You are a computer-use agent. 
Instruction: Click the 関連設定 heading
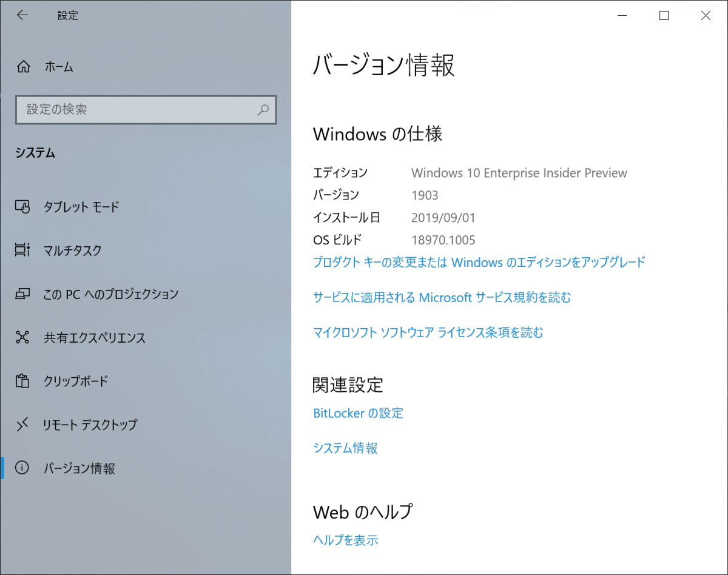348,385
